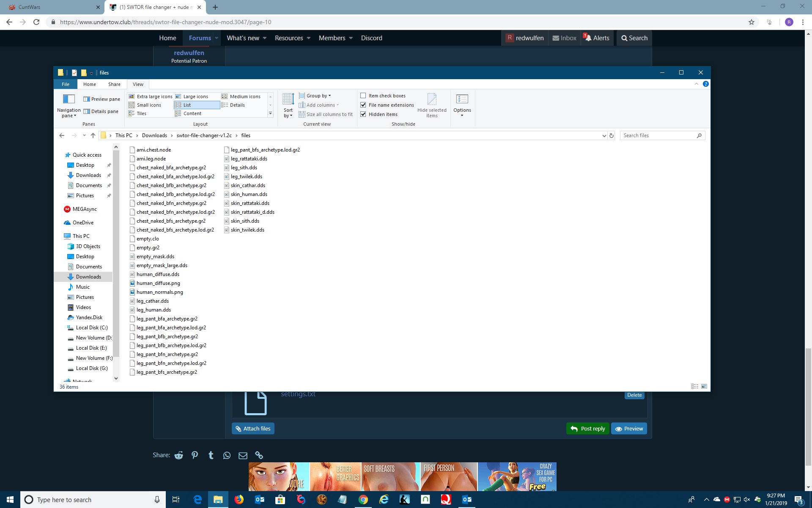
Task: Share via Reddit icon
Action: coord(179,456)
